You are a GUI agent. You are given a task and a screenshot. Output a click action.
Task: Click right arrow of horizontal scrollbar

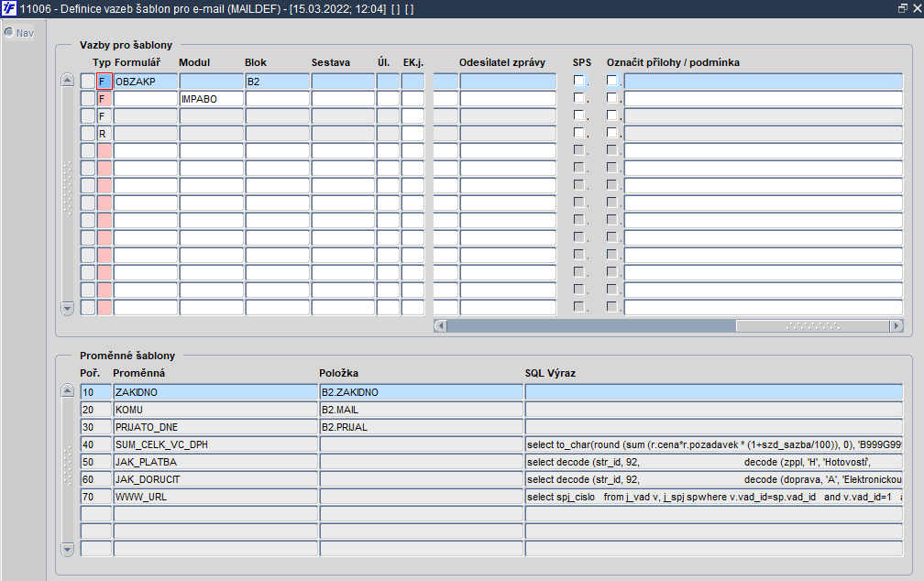[896, 325]
